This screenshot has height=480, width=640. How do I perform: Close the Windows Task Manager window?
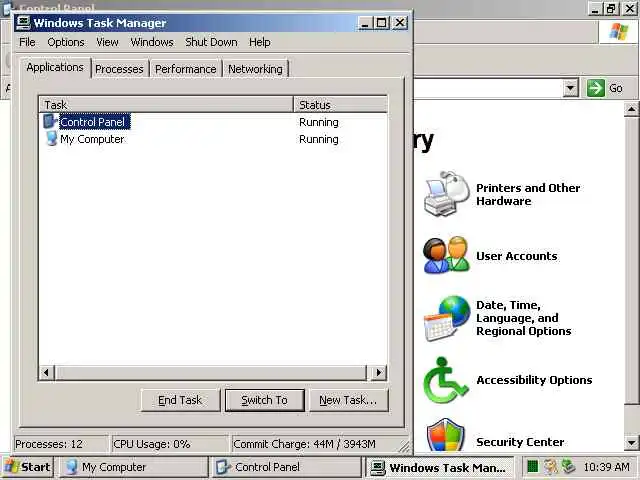click(x=400, y=23)
